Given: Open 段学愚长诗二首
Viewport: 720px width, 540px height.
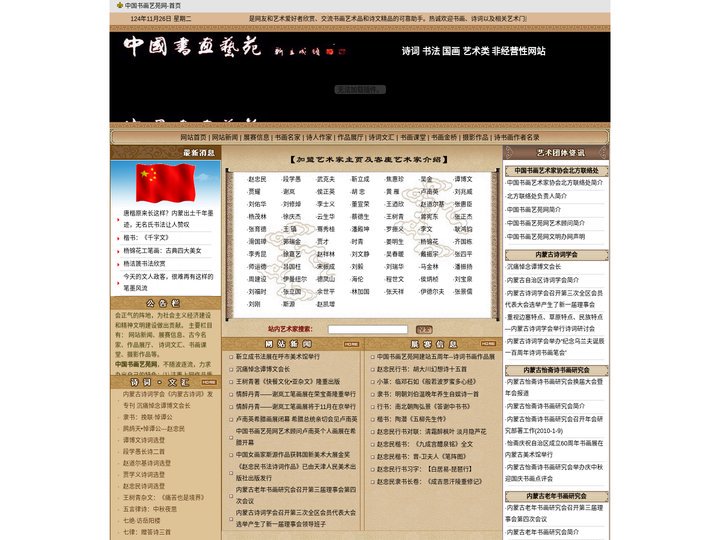Looking at the screenshot, I should 144,452.
